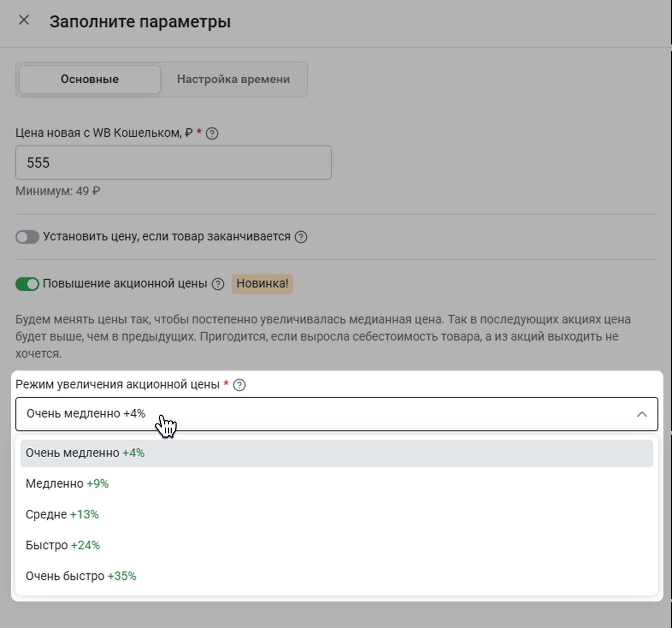
Task: Collapse the dropdown using the chevron arrow
Action: tap(642, 414)
